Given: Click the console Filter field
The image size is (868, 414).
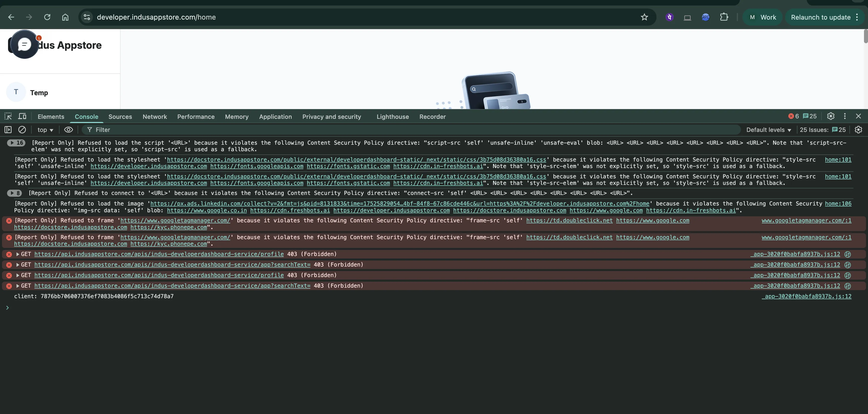Looking at the screenshot, I should click(x=411, y=130).
